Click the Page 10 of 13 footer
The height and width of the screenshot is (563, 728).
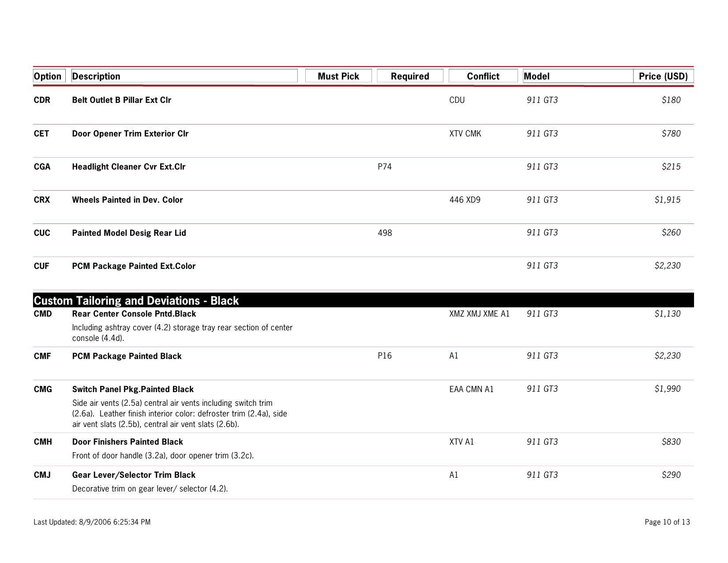(x=667, y=522)
